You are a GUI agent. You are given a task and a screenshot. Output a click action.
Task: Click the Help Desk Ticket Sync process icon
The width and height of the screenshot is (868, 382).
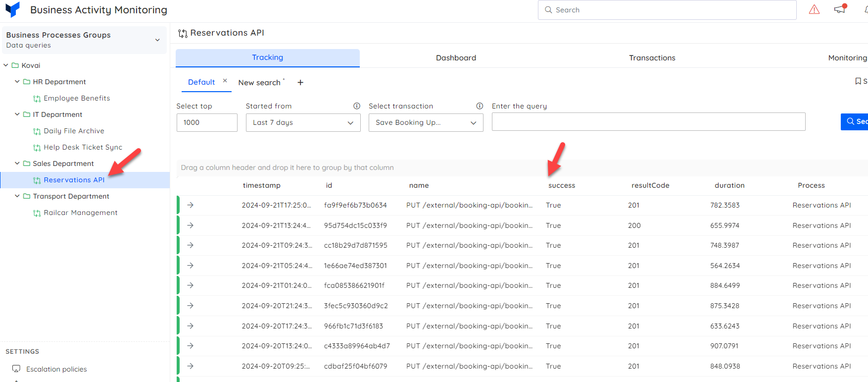[37, 148]
